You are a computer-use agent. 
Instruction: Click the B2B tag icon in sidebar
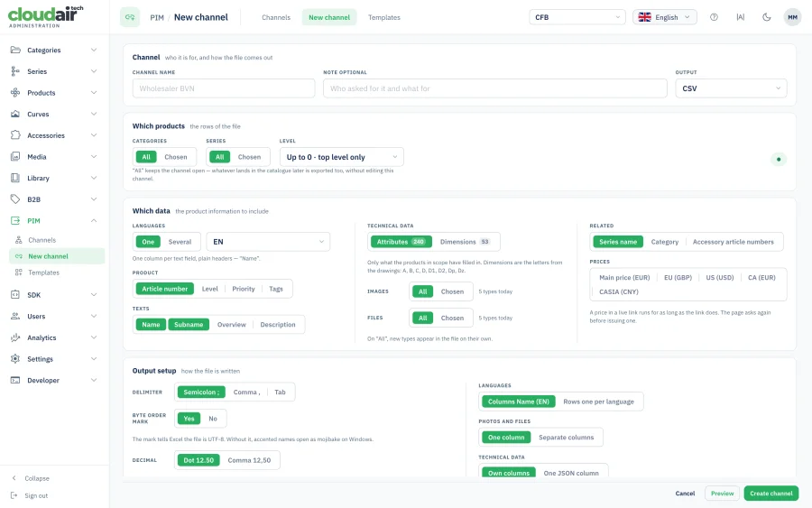coord(15,199)
